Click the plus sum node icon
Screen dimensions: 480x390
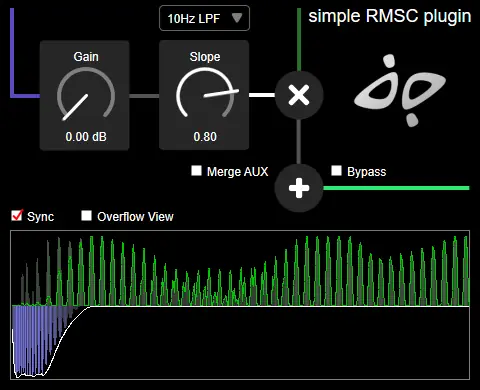click(299, 188)
